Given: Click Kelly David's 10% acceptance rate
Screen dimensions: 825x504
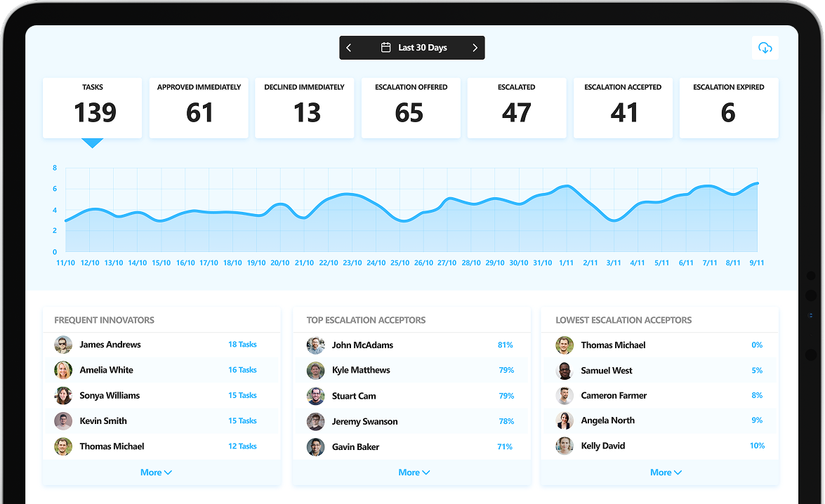Looking at the screenshot, I should (757, 446).
